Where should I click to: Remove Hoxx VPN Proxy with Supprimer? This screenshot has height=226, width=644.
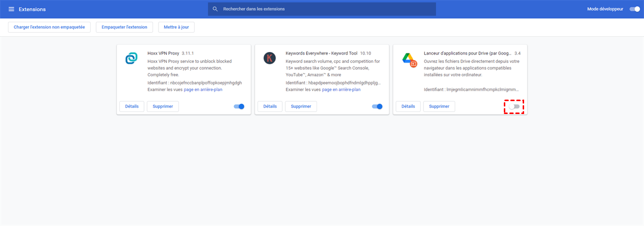coord(162,106)
